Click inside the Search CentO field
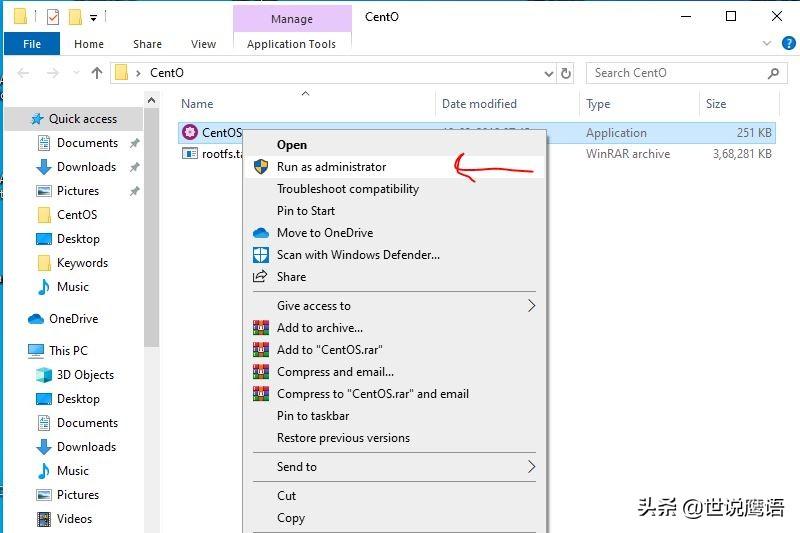The width and height of the screenshot is (800, 533). pos(675,73)
